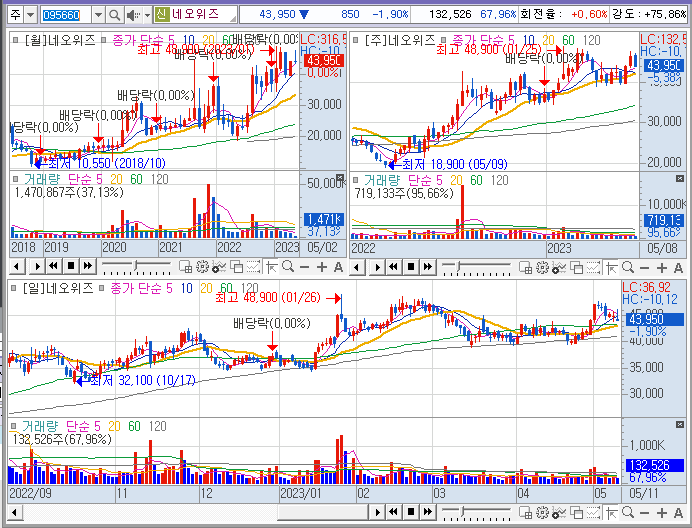Weekly chart: click the fast-forward double arrow
The height and width of the screenshot is (528, 692).
(428, 267)
